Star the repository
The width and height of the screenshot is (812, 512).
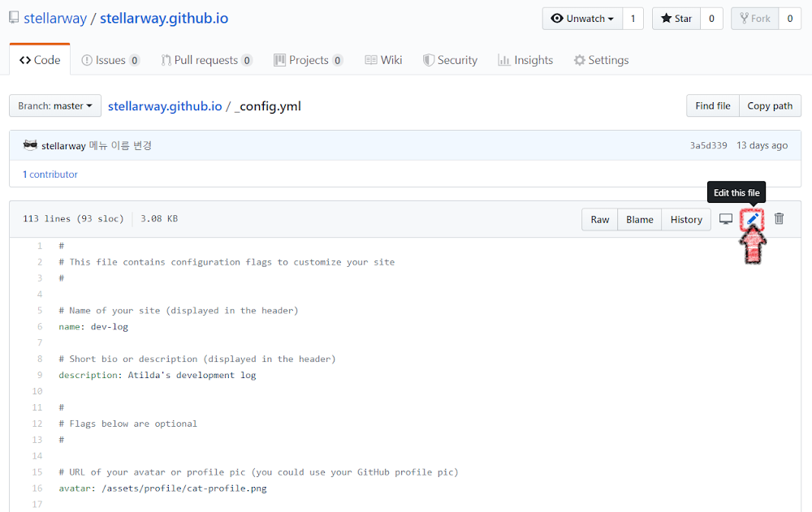coord(676,19)
